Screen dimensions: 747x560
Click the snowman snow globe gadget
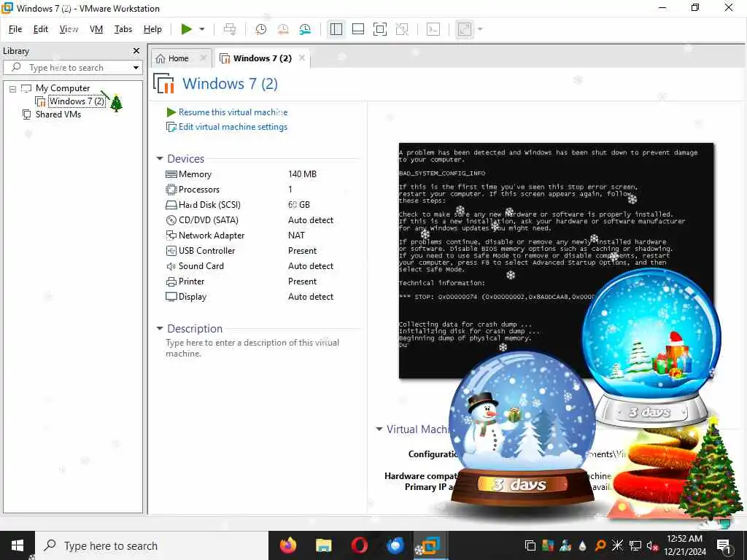[x=522, y=431]
